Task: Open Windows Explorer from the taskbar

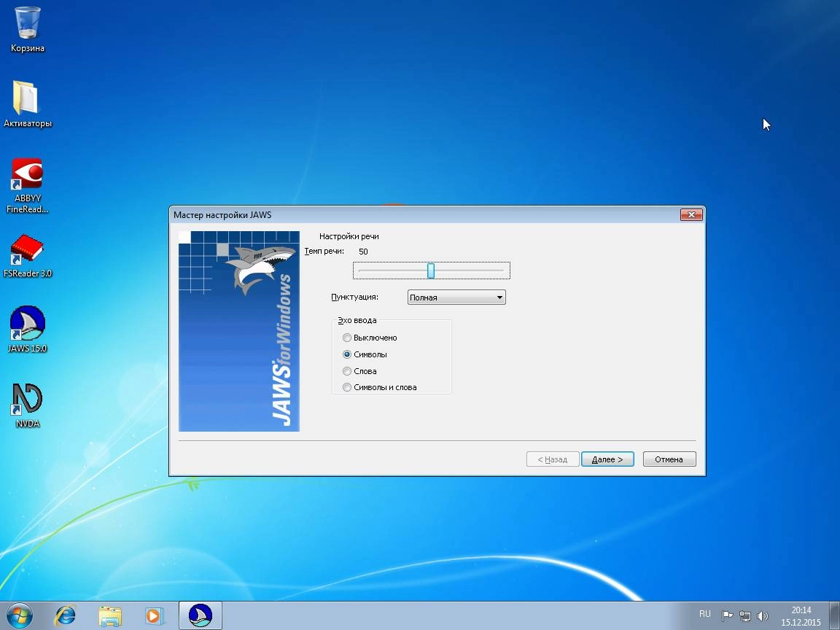Action: [x=110, y=615]
